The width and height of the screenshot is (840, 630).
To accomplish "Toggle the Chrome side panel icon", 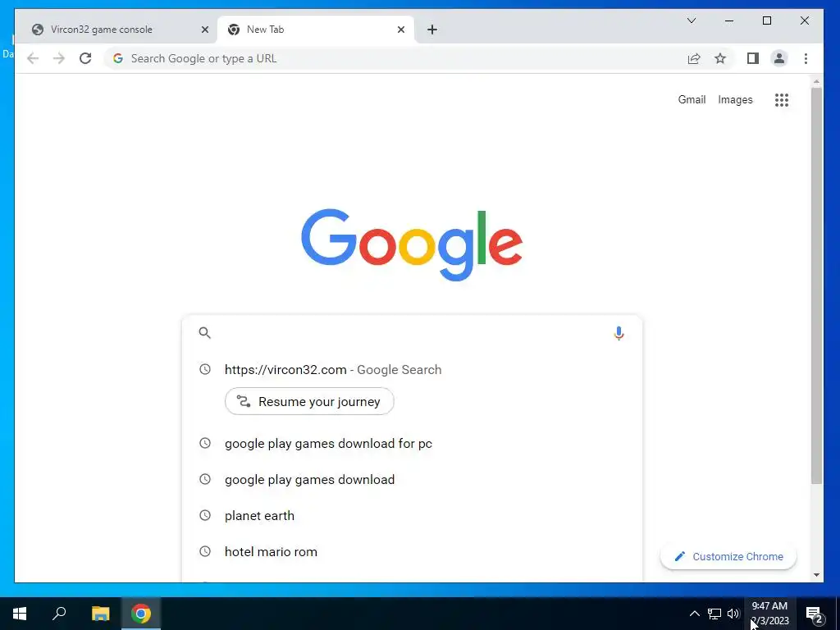I will (753, 58).
